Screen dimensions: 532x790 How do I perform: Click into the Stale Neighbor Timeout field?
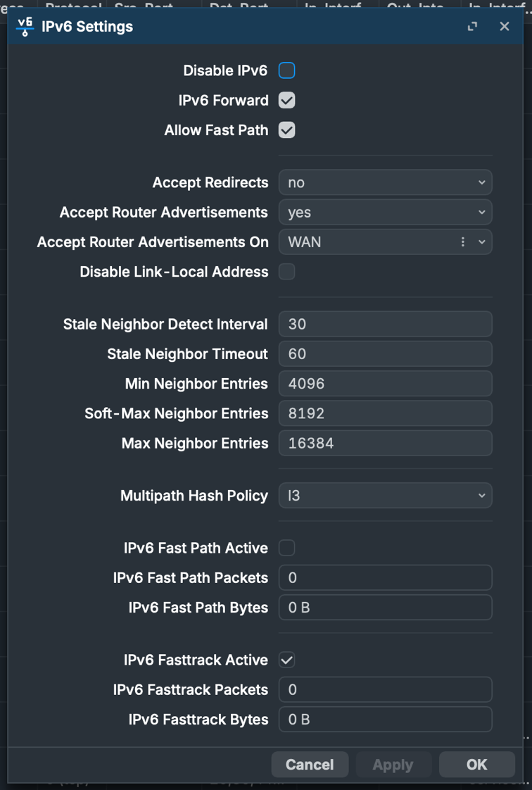coord(386,353)
